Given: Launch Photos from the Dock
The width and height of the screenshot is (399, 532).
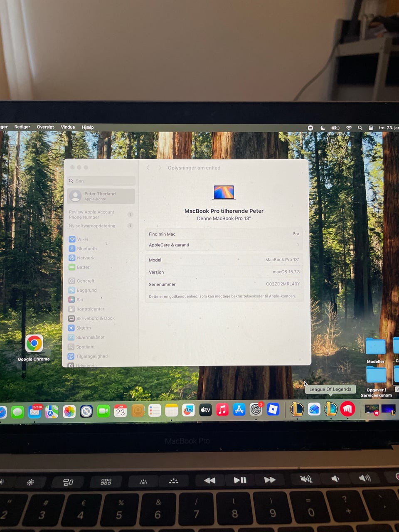Looking at the screenshot, I should [69, 411].
